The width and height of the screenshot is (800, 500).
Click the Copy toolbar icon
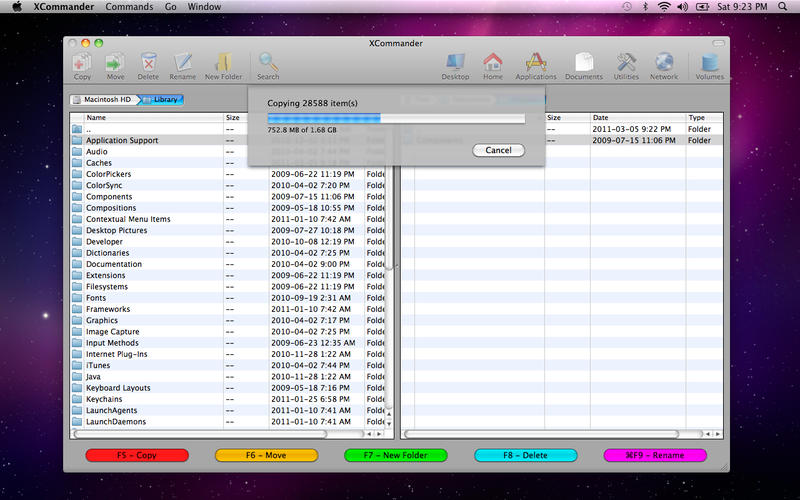coord(82,66)
